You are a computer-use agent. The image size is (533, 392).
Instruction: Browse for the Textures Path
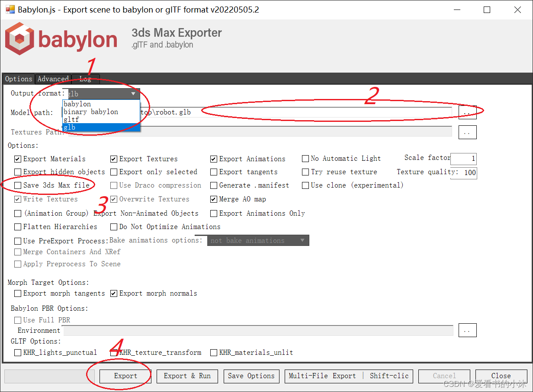[467, 132]
